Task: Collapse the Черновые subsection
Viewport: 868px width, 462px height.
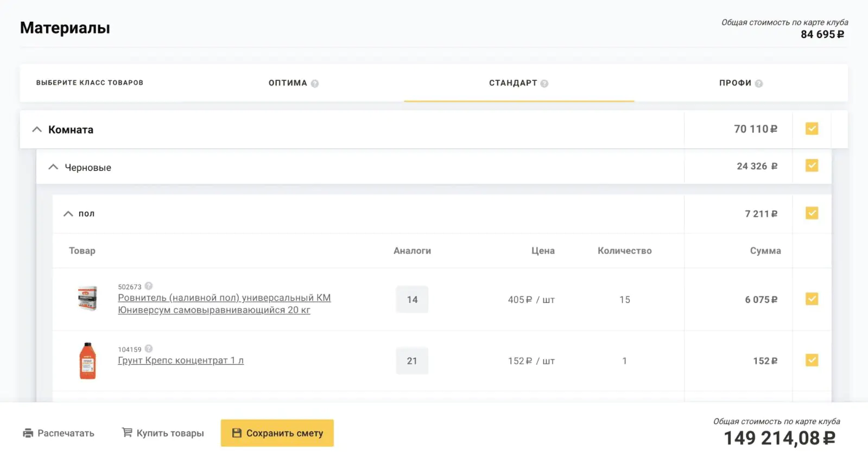Action: point(53,167)
